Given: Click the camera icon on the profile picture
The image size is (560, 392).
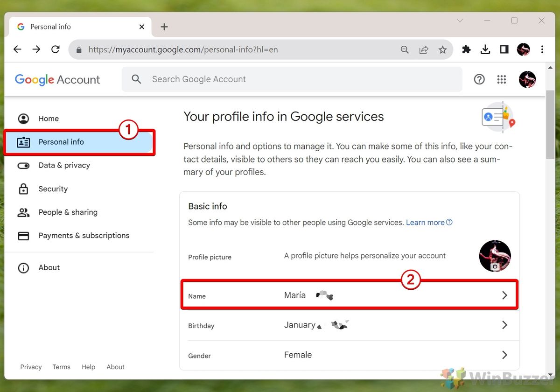Looking at the screenshot, I should (495, 267).
